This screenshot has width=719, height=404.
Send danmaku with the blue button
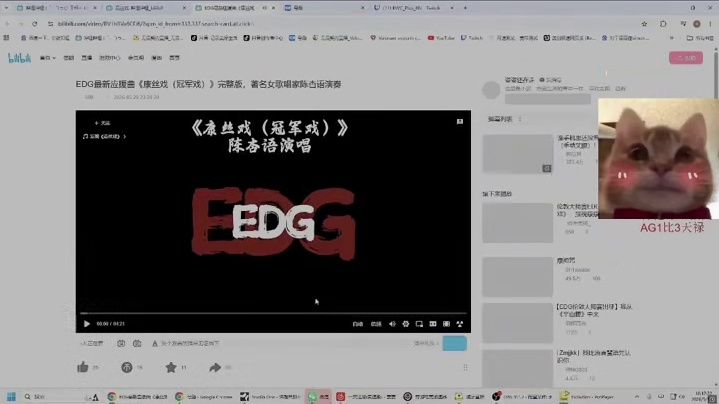pyautogui.click(x=454, y=343)
